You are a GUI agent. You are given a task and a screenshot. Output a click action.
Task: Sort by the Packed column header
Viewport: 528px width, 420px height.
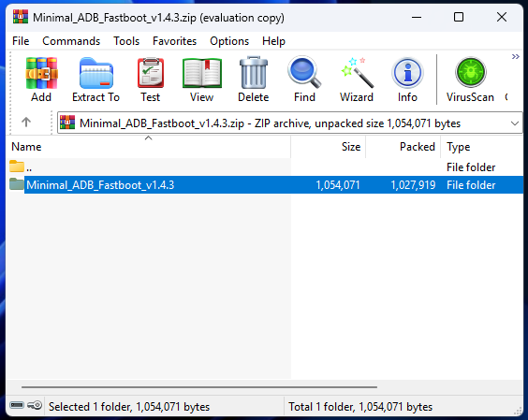[403, 147]
